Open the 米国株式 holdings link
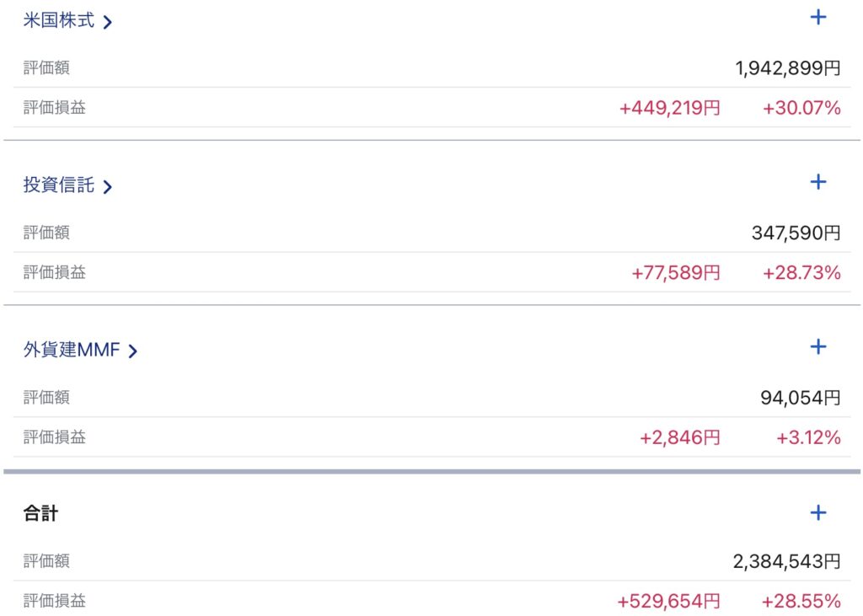This screenshot has height=616, width=863. (x=59, y=21)
